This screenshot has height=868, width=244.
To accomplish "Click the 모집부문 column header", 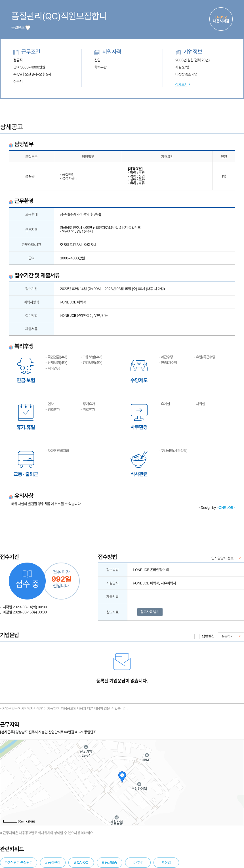I will [x=31, y=157].
